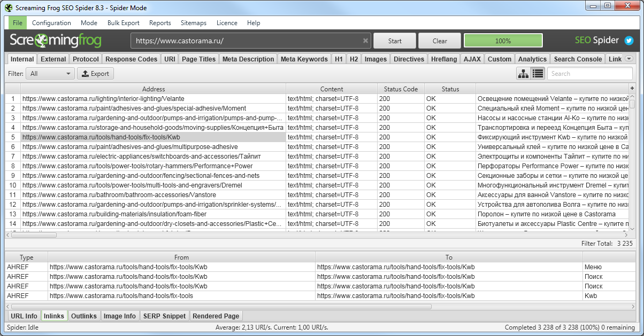Image resolution: width=644 pixels, height=336 pixels.
Task: Switch to list view layout
Action: [x=538, y=74]
